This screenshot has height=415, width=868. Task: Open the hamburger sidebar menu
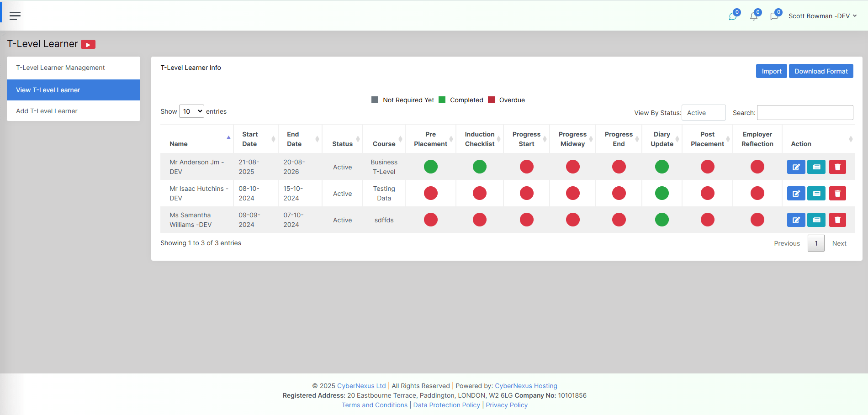tap(15, 16)
